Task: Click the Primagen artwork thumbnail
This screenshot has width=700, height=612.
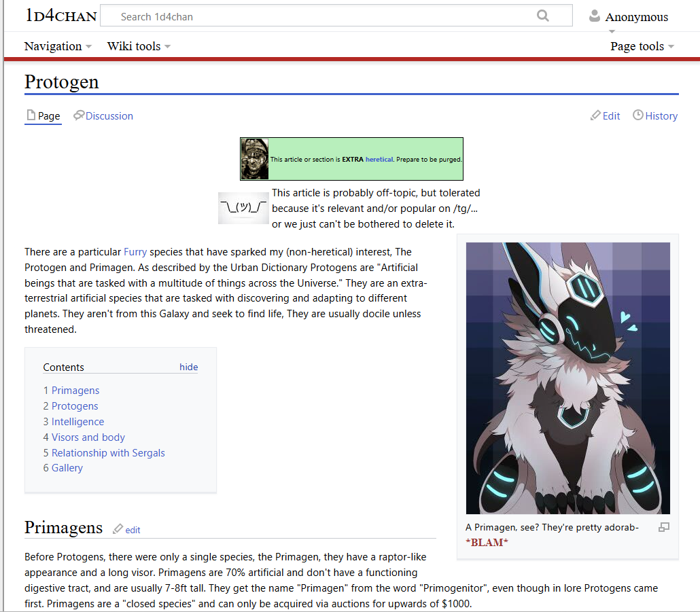Action: (x=568, y=378)
